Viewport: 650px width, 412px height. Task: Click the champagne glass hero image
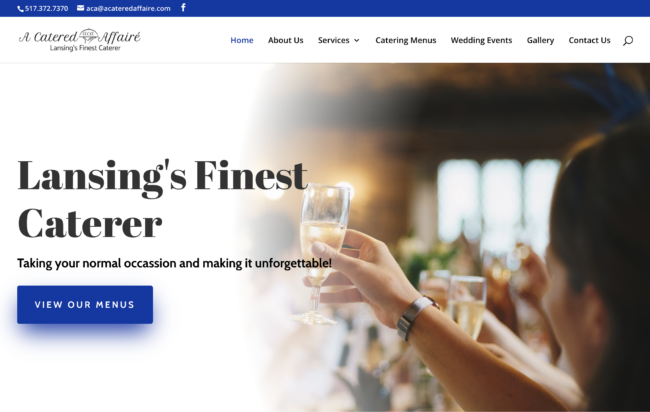(x=448, y=238)
